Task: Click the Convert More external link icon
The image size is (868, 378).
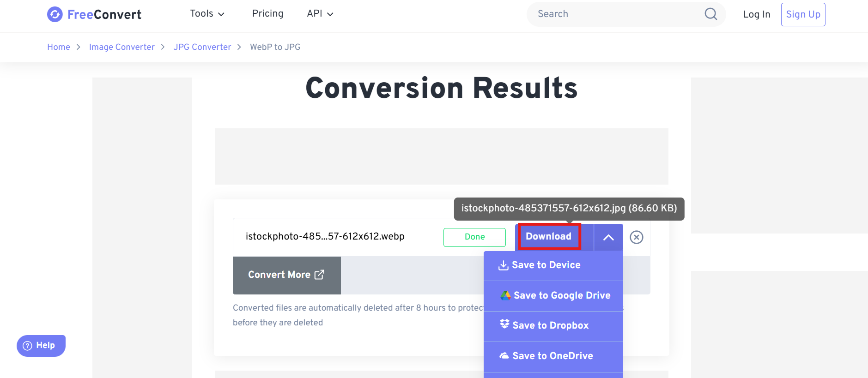Action: point(319,275)
